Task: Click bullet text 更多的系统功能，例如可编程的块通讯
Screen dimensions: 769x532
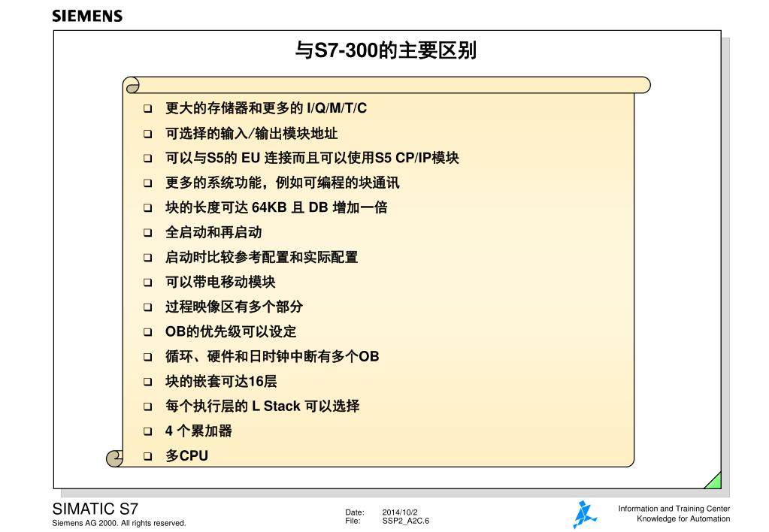Action: (x=282, y=183)
